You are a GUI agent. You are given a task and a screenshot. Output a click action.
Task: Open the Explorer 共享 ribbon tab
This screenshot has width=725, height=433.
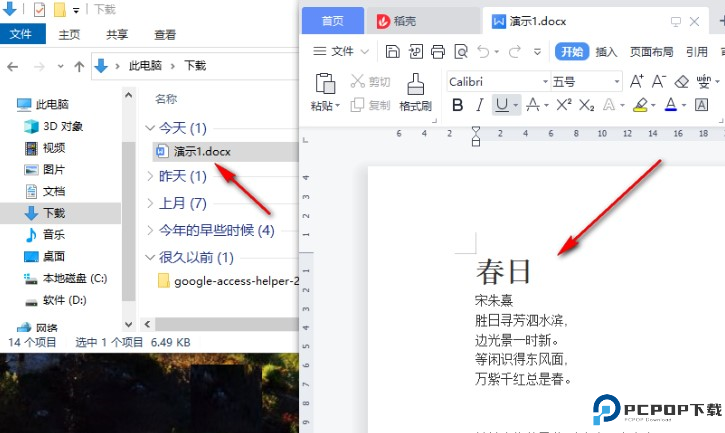[x=117, y=34]
